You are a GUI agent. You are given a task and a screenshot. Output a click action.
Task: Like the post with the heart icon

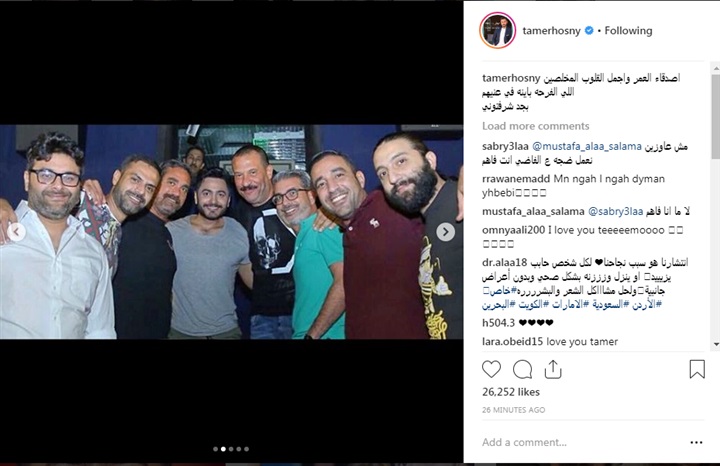[x=491, y=369]
